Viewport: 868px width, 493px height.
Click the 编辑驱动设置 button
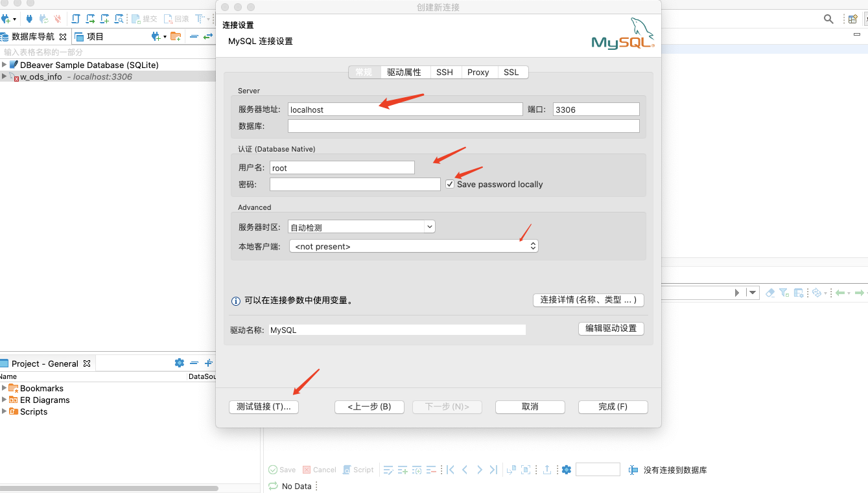coord(610,328)
